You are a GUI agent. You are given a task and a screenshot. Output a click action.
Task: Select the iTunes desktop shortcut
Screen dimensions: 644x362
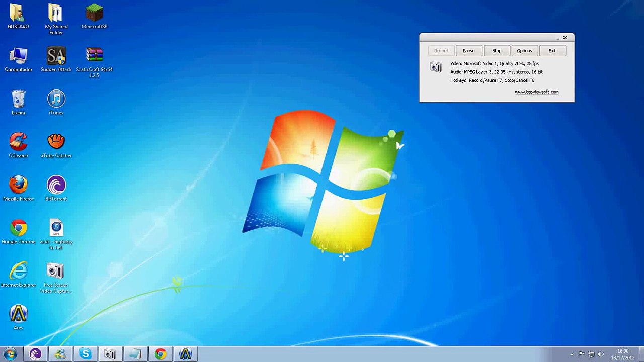[x=56, y=103]
